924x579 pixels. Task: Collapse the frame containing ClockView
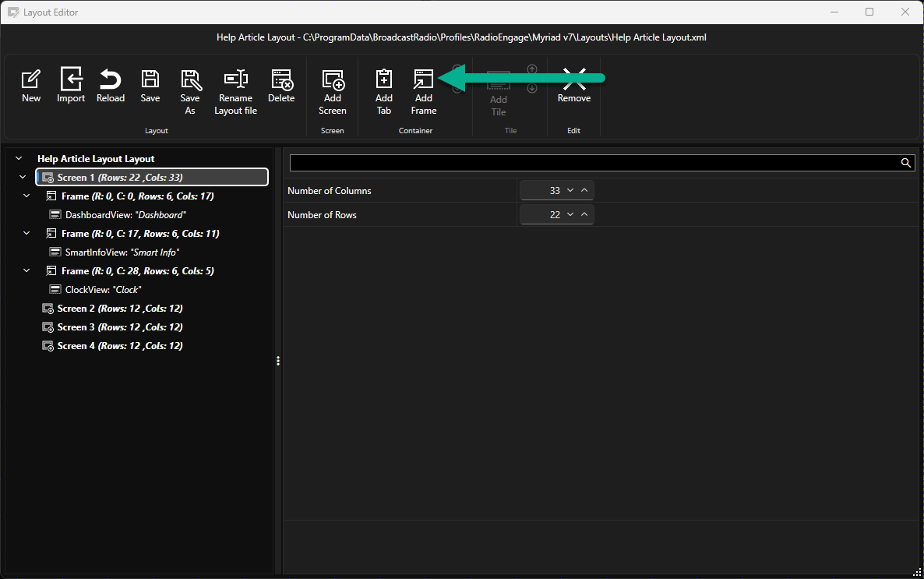click(26, 270)
